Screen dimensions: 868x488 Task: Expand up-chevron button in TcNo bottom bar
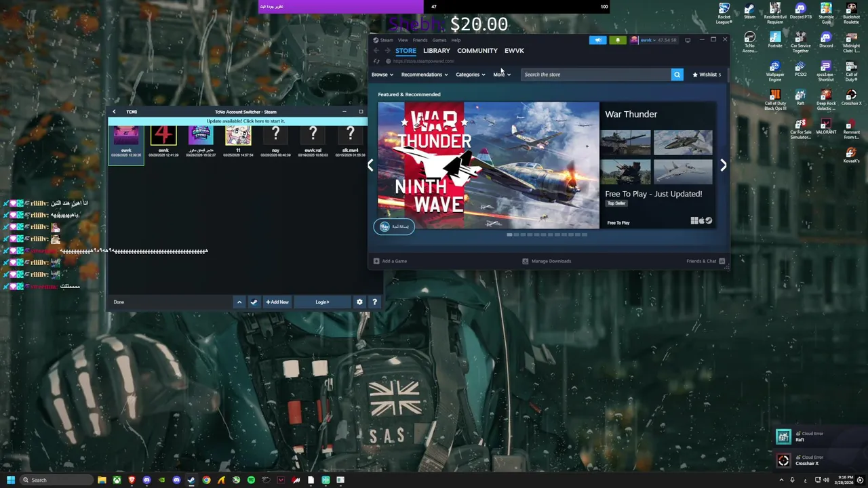[239, 302]
